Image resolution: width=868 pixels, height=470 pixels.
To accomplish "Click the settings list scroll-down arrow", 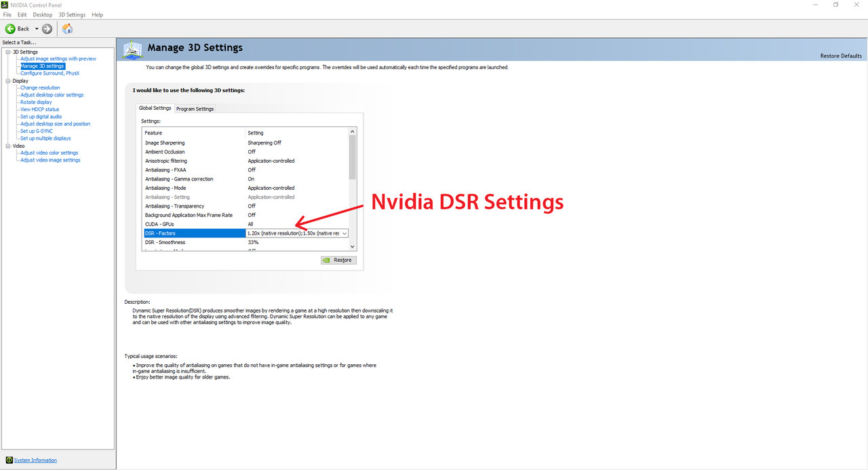I will (x=353, y=248).
